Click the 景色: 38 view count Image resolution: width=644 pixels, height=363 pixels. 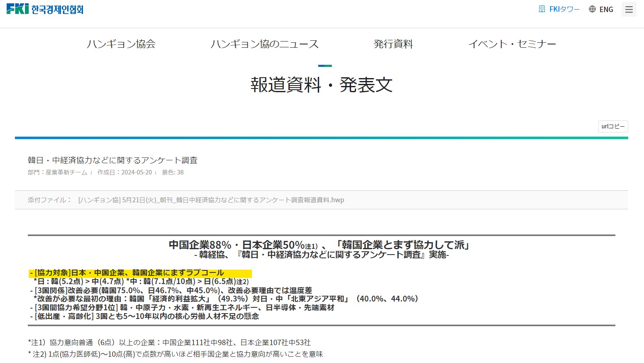click(173, 172)
